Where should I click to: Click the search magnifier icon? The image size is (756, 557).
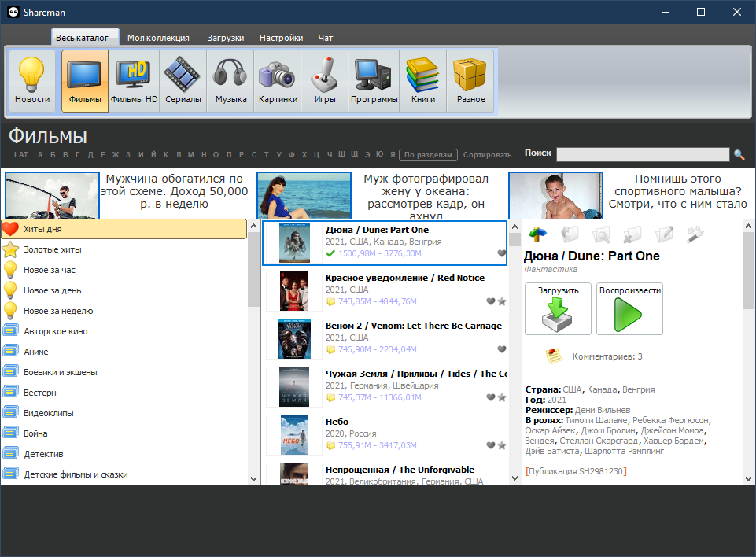pyautogui.click(x=739, y=155)
